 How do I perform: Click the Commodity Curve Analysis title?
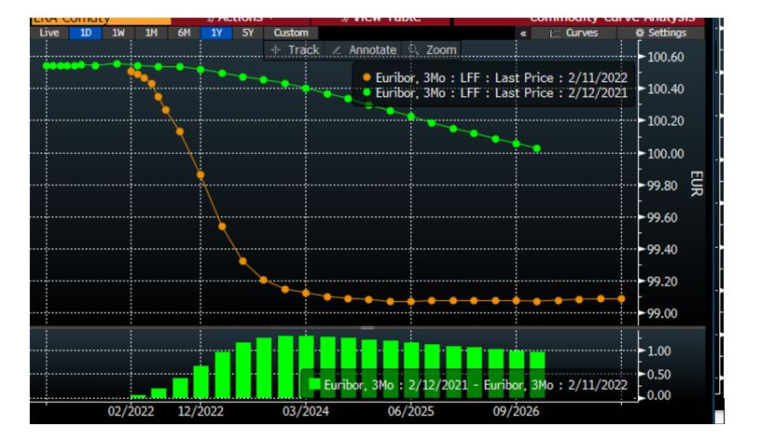coord(612,19)
